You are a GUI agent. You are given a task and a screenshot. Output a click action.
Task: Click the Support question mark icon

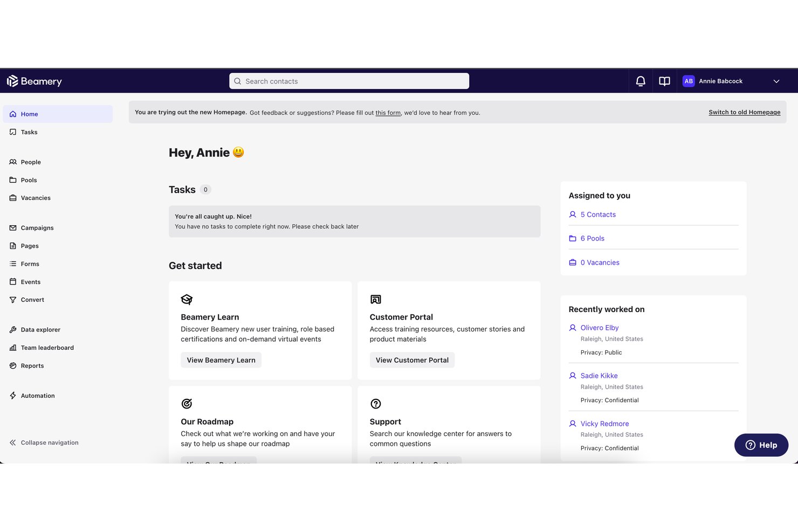(376, 404)
